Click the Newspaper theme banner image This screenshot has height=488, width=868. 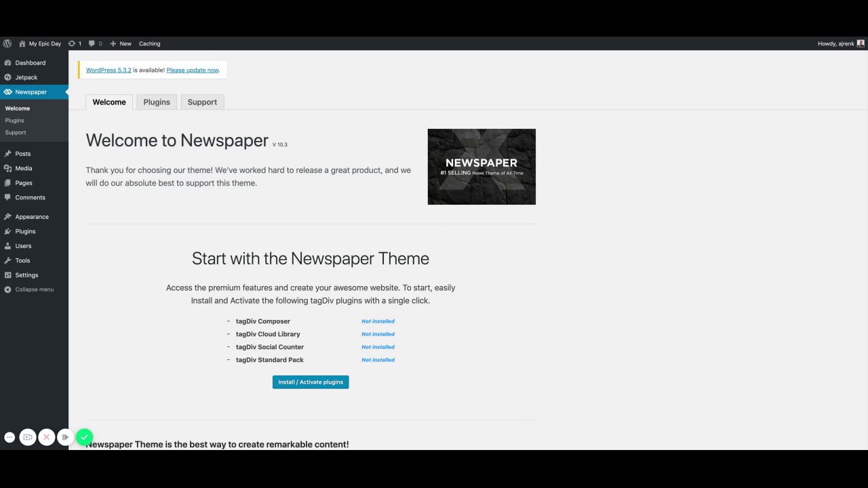click(x=481, y=167)
